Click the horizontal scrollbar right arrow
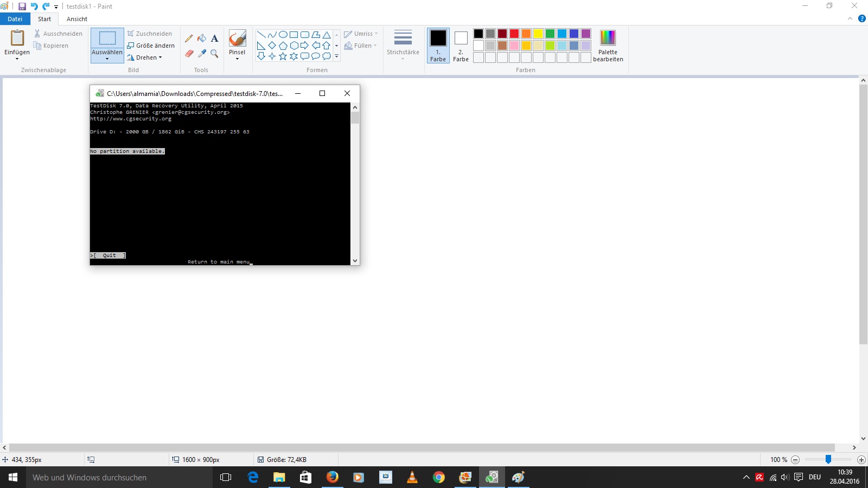The image size is (868, 488). click(x=854, y=448)
